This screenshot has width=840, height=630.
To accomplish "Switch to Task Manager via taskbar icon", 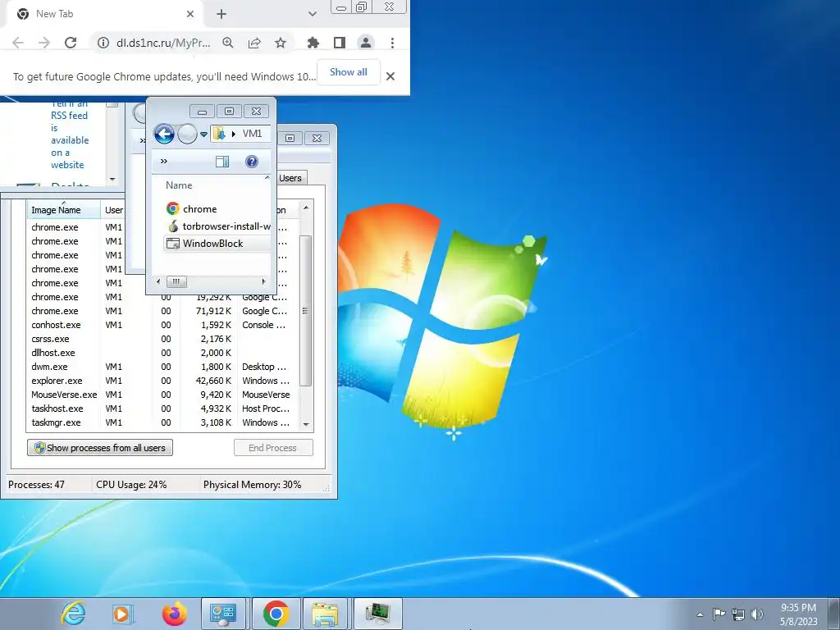I will [377, 614].
